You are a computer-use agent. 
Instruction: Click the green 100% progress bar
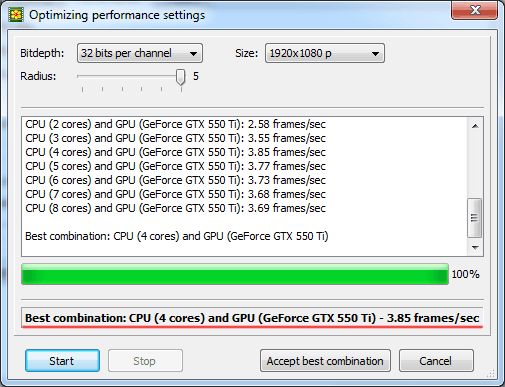[235, 274]
